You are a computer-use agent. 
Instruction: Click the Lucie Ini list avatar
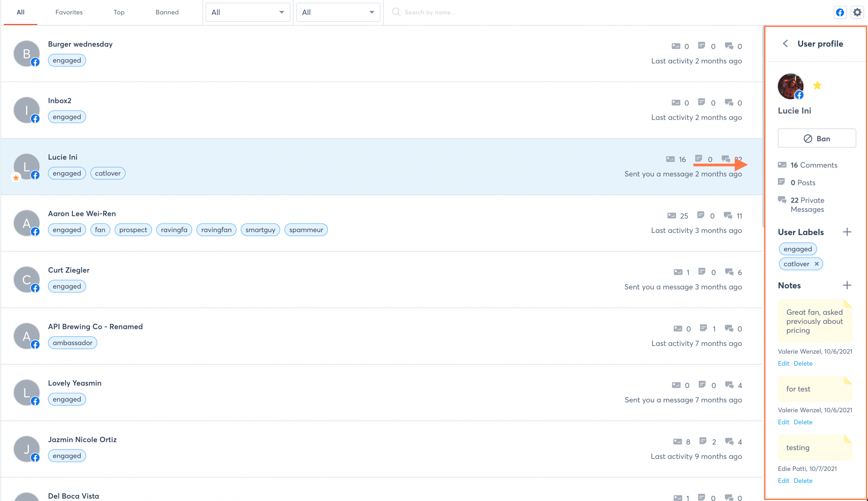coord(26,166)
